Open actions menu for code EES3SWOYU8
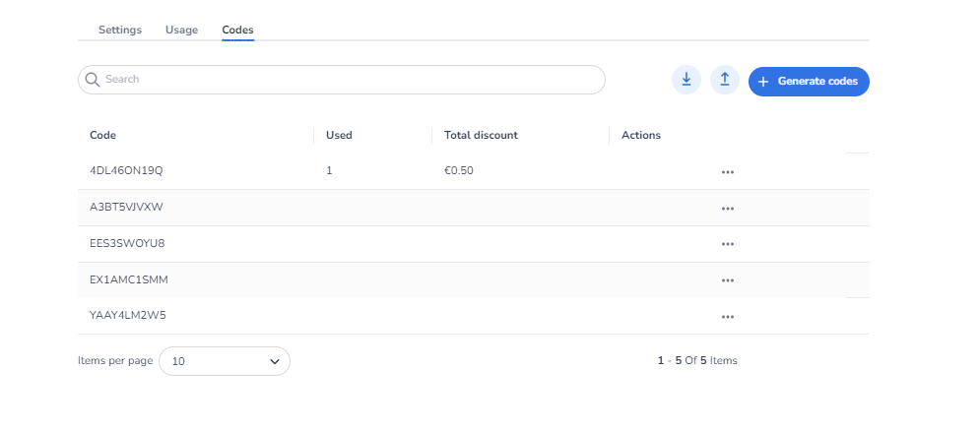The image size is (980, 432). [727, 244]
